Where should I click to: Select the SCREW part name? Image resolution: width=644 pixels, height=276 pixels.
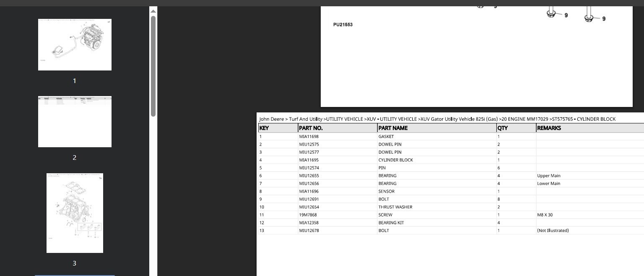pyautogui.click(x=385, y=215)
